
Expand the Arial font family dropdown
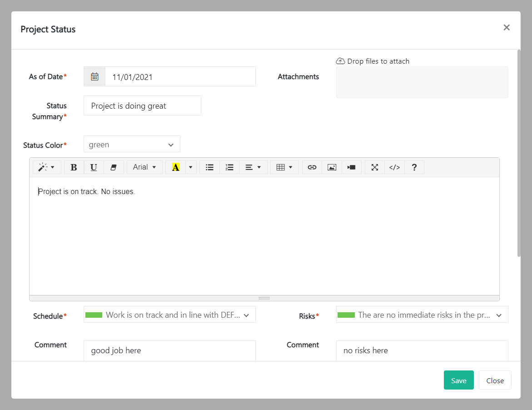coord(144,167)
